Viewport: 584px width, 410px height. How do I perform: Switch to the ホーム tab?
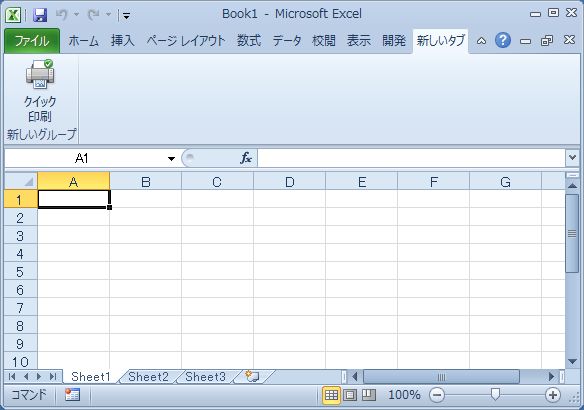(83, 41)
